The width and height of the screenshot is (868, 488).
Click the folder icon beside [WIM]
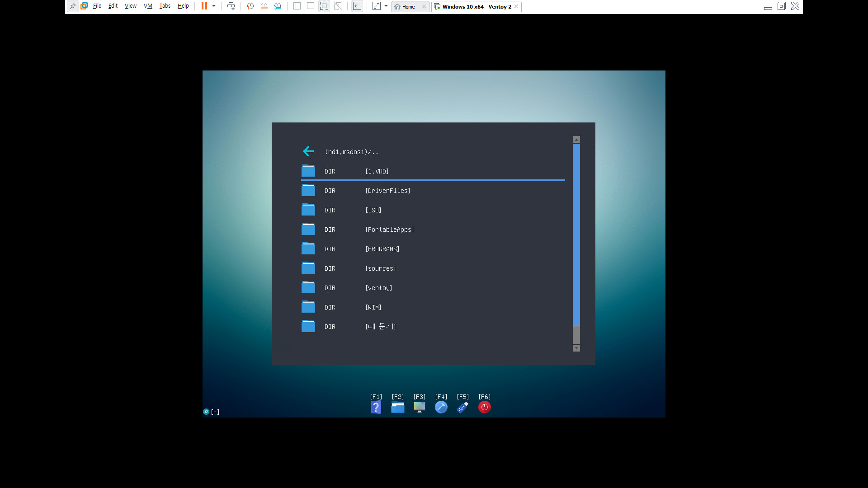[308, 307]
